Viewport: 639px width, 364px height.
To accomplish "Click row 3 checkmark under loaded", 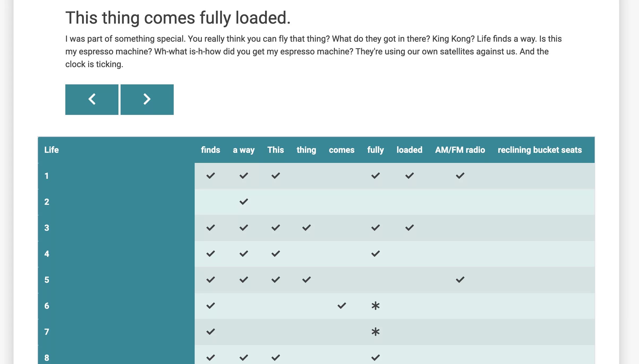I will [409, 228].
